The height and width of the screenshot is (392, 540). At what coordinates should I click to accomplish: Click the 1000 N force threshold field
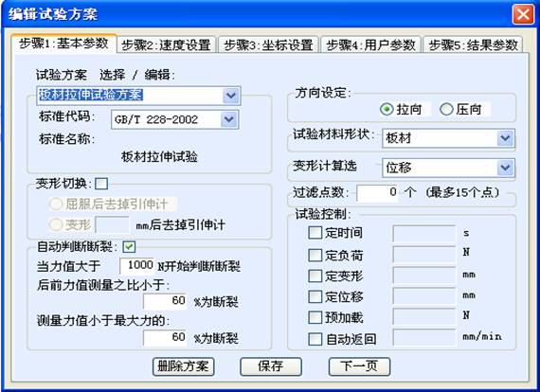point(137,266)
